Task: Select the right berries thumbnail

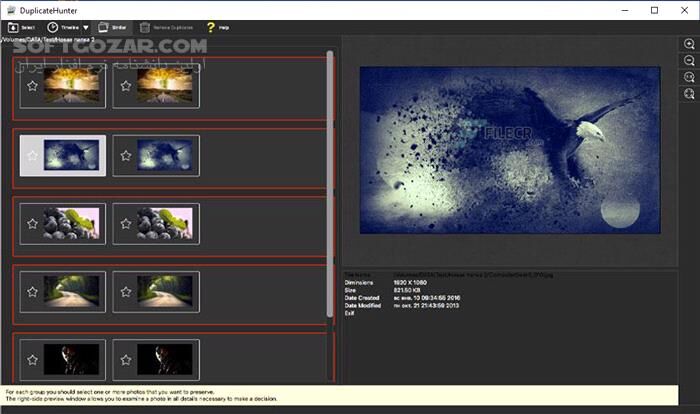Action: point(163,224)
